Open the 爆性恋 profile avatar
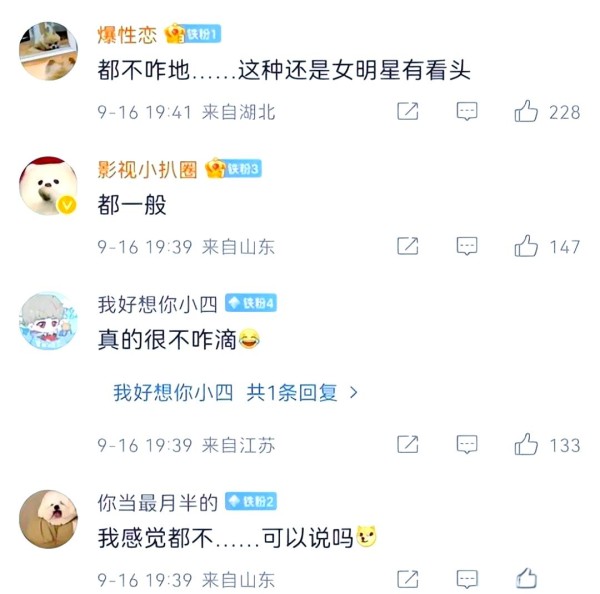This screenshot has width=600, height=594. pyautogui.click(x=48, y=51)
